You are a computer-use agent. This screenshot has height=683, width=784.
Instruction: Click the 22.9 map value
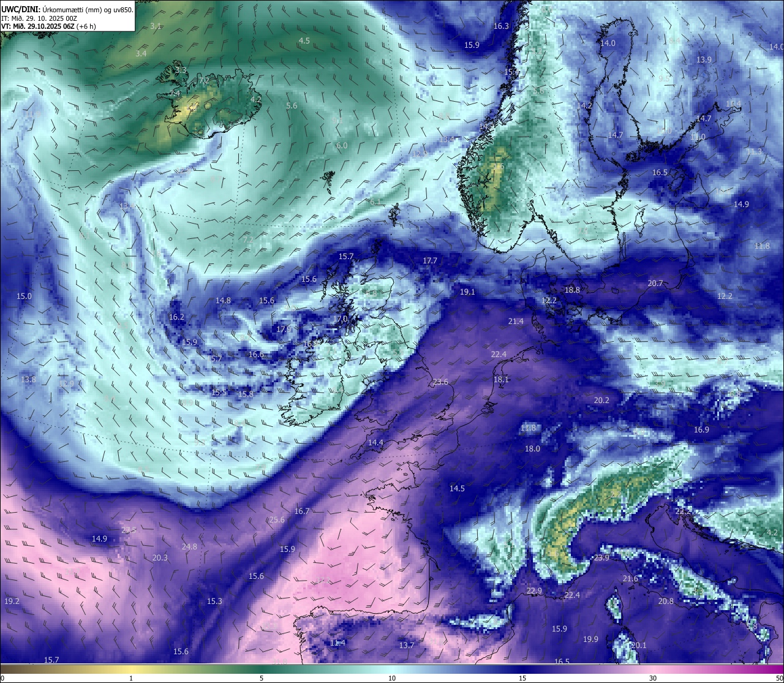tap(534, 591)
